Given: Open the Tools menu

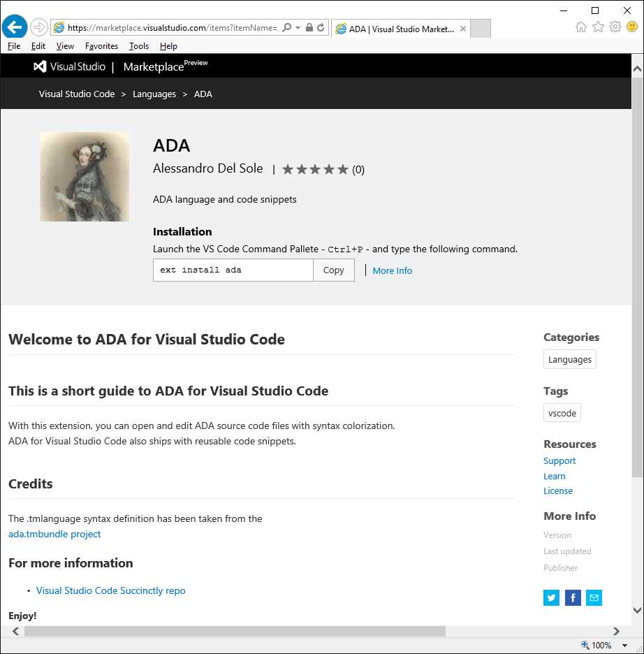Looking at the screenshot, I should pos(138,45).
